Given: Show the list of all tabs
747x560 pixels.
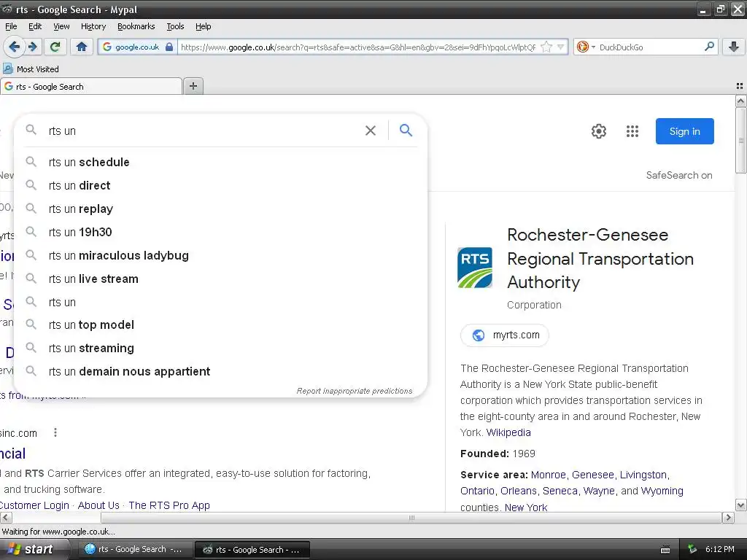Looking at the screenshot, I should click(740, 86).
